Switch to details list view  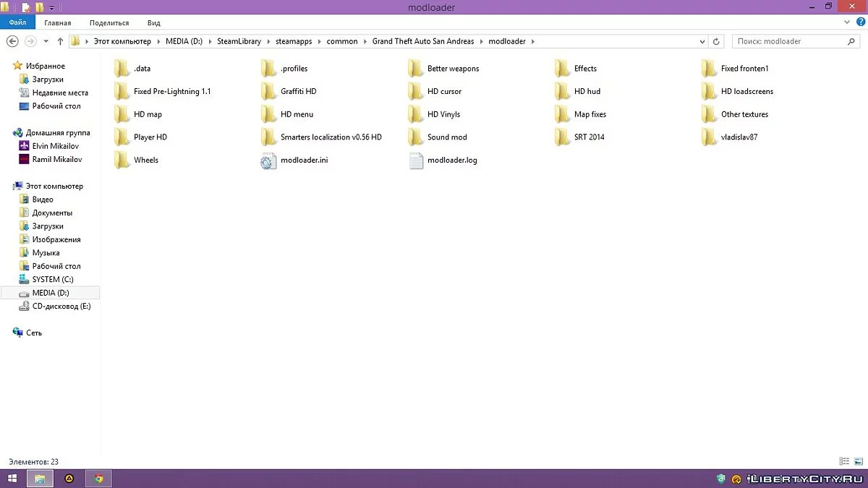pos(844,461)
